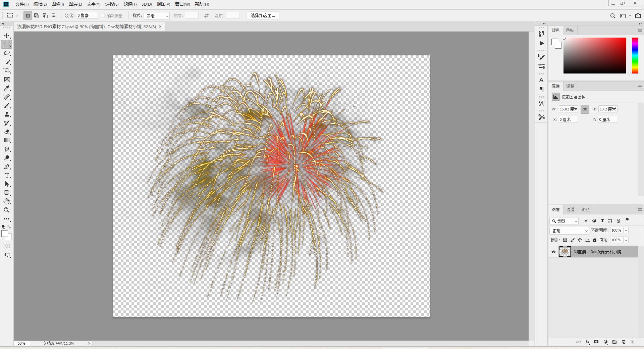This screenshot has width=644, height=349.
Task: Open the 滤镜(T) filter menu
Action: pos(130,4)
